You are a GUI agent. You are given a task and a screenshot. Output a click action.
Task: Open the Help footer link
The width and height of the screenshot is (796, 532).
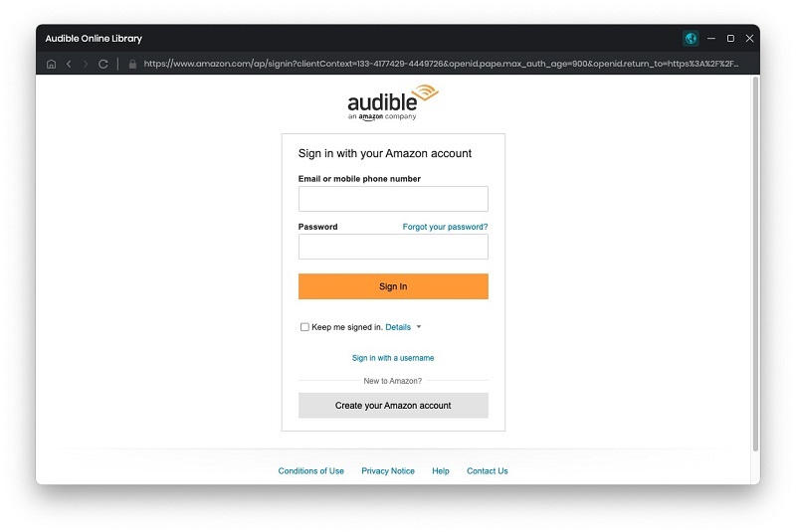coord(441,471)
